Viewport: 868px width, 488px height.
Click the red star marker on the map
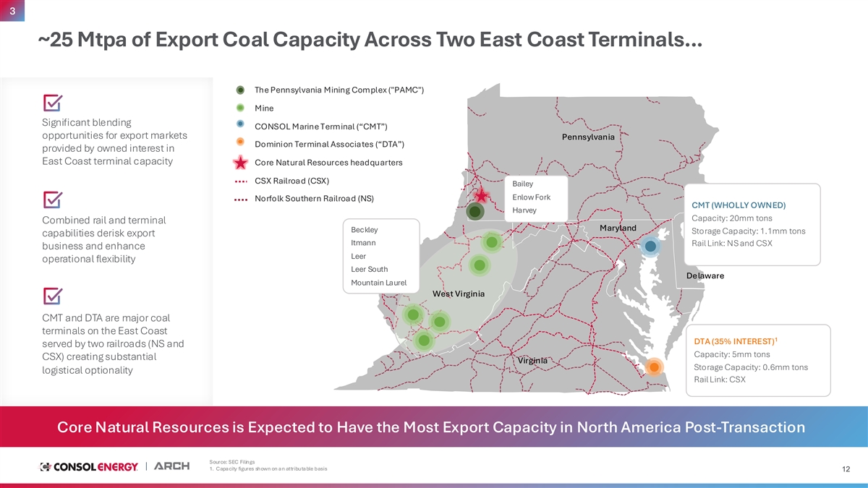pos(481,196)
